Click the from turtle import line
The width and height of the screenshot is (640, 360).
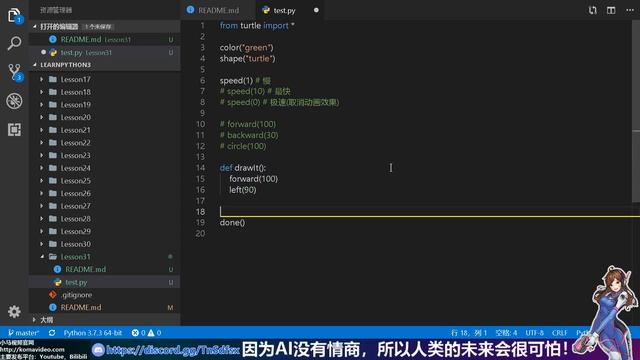click(x=257, y=25)
